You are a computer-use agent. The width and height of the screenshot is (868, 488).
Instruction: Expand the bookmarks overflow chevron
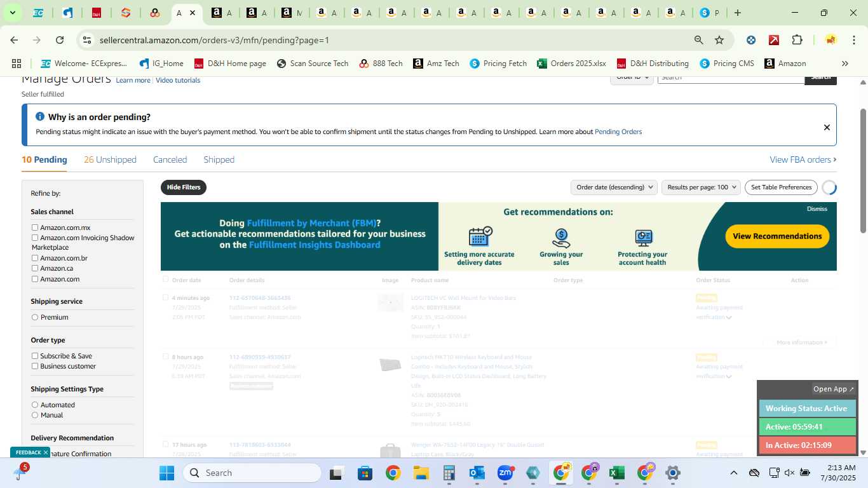coord(844,64)
